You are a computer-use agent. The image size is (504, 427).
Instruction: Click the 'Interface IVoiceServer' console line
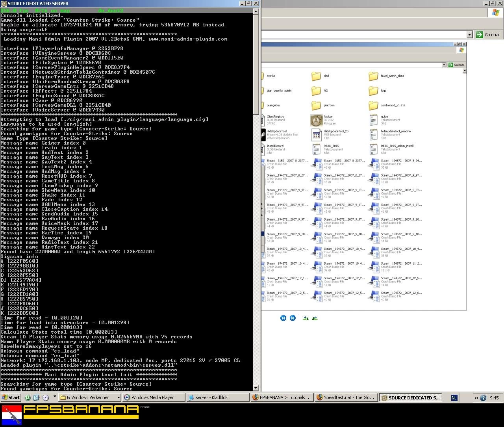[53, 110]
